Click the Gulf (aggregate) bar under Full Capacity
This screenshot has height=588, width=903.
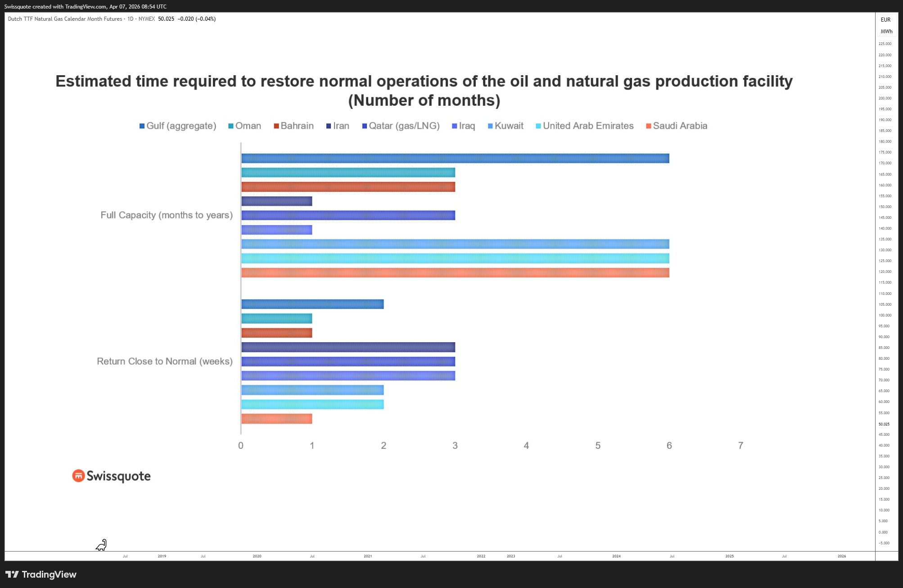(455, 158)
